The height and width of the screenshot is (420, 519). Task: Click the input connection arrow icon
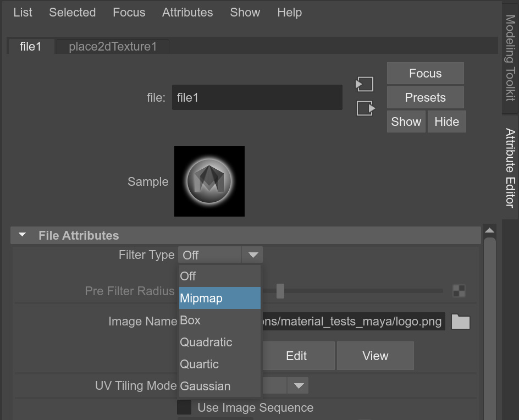[x=365, y=84]
